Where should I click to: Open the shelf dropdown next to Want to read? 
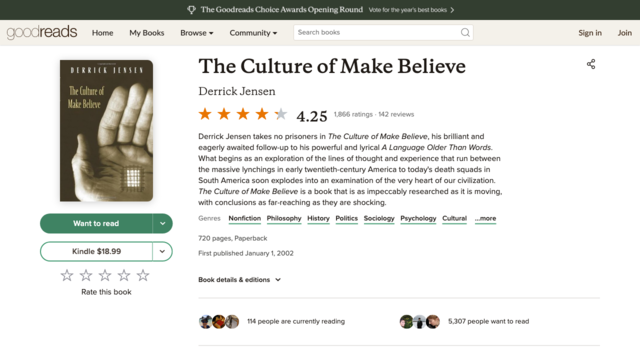click(x=162, y=223)
